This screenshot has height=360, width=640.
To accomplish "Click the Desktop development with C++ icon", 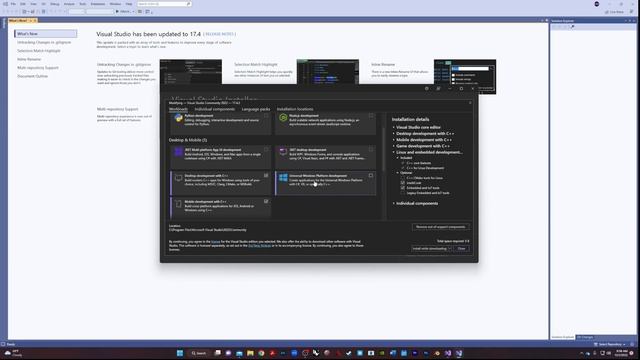I will (x=178, y=178).
